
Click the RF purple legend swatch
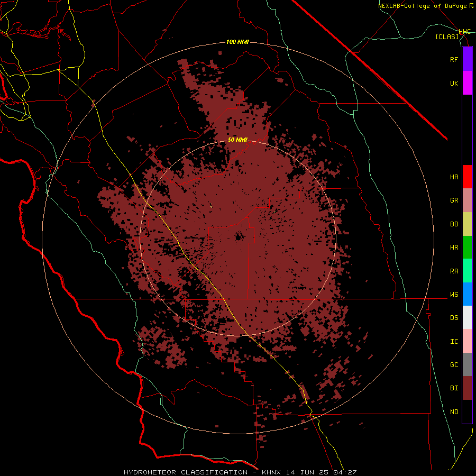(467, 59)
